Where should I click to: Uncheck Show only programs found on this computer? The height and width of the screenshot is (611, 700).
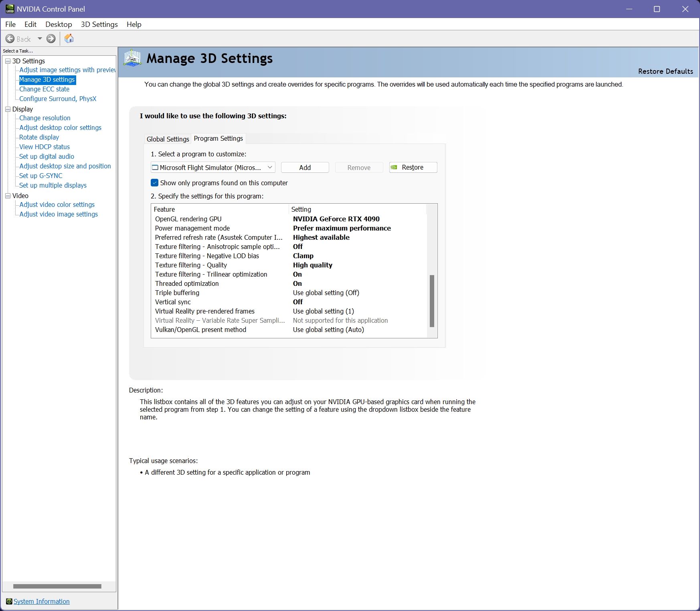coord(155,183)
